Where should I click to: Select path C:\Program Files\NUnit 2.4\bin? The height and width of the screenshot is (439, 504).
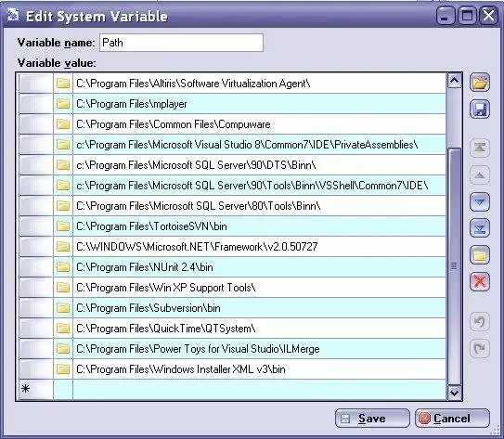click(259, 267)
